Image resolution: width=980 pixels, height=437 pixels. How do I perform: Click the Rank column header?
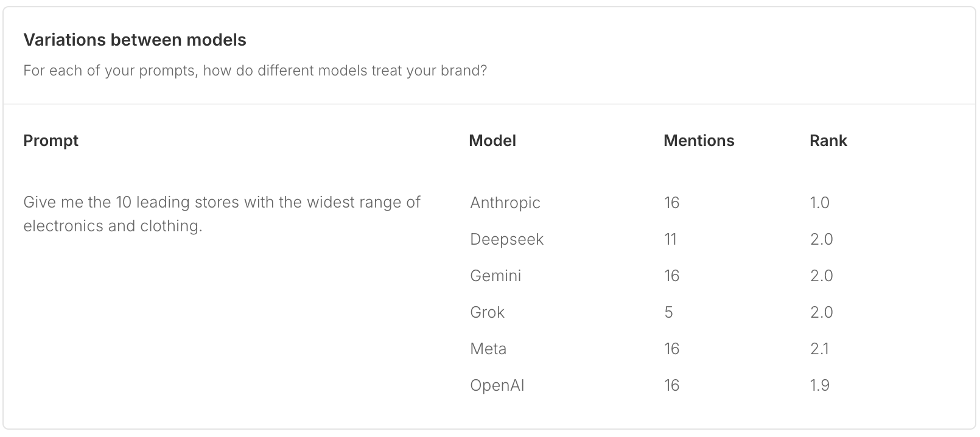click(x=828, y=141)
